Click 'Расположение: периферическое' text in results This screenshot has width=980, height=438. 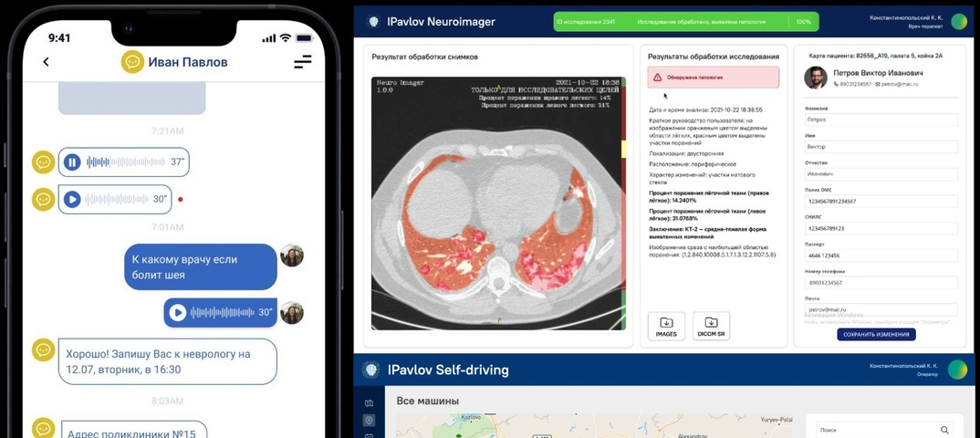[x=691, y=163]
